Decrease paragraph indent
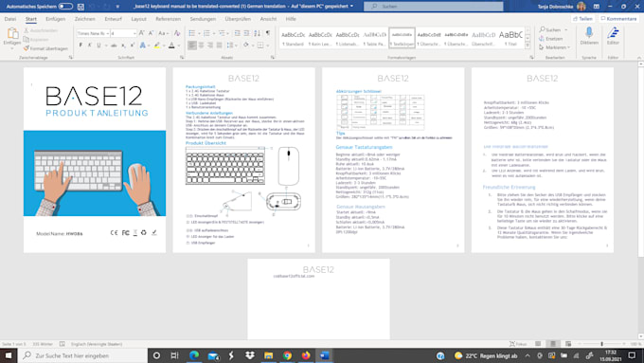 pyautogui.click(x=237, y=33)
